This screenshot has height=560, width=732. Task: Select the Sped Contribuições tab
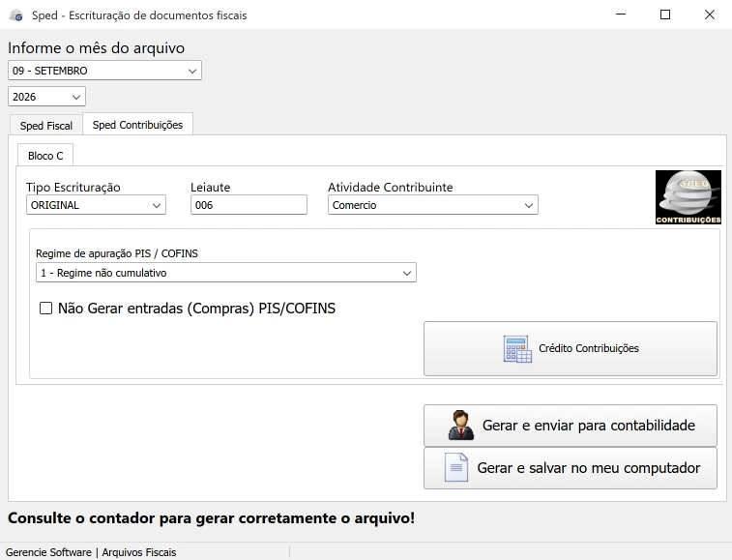pos(137,125)
